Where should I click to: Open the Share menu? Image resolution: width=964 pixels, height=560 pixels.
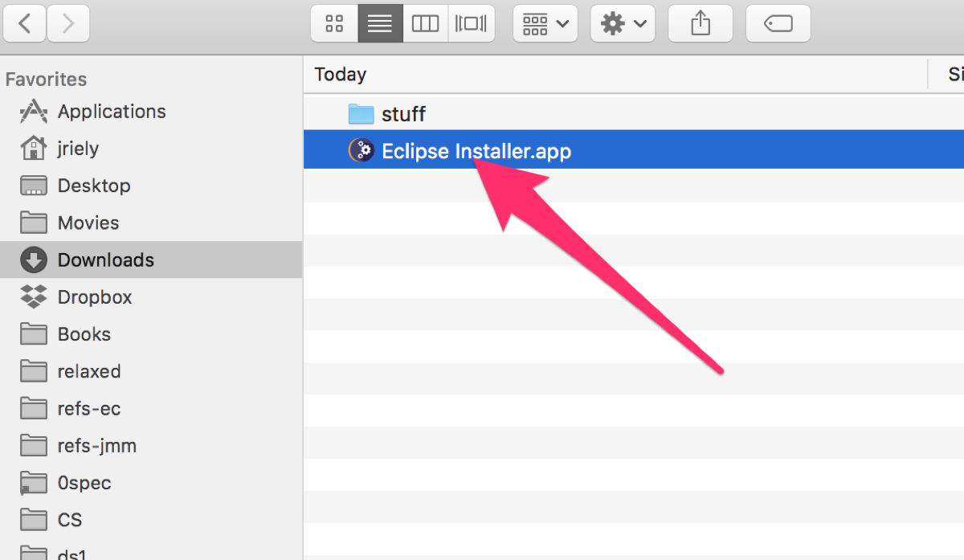[700, 23]
